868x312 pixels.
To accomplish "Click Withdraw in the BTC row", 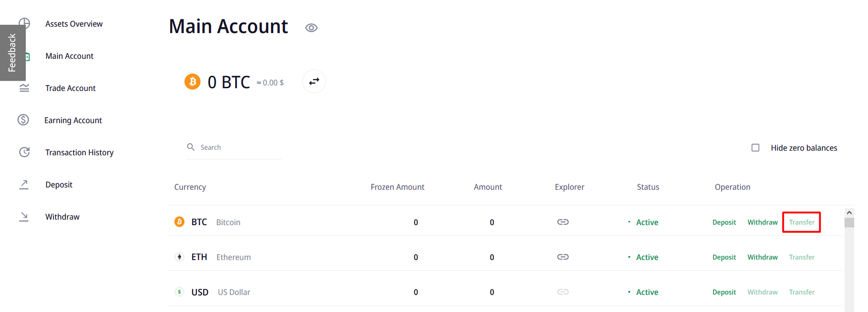I will (x=762, y=222).
